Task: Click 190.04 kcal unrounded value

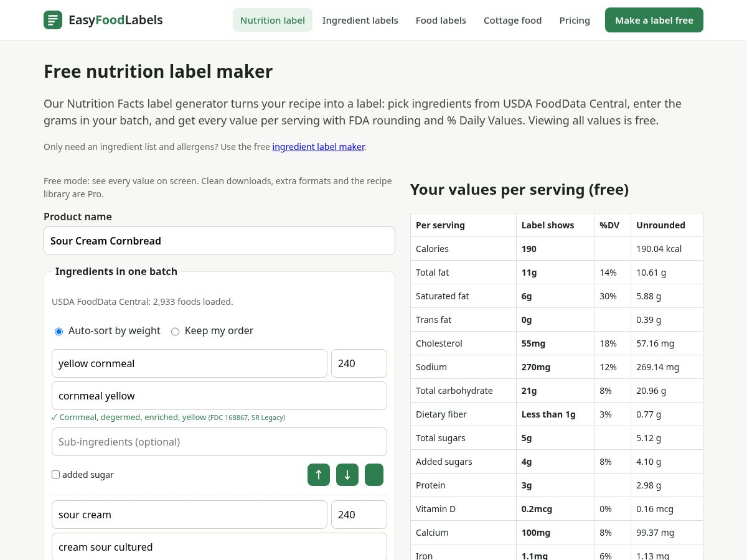Action: coord(659,249)
